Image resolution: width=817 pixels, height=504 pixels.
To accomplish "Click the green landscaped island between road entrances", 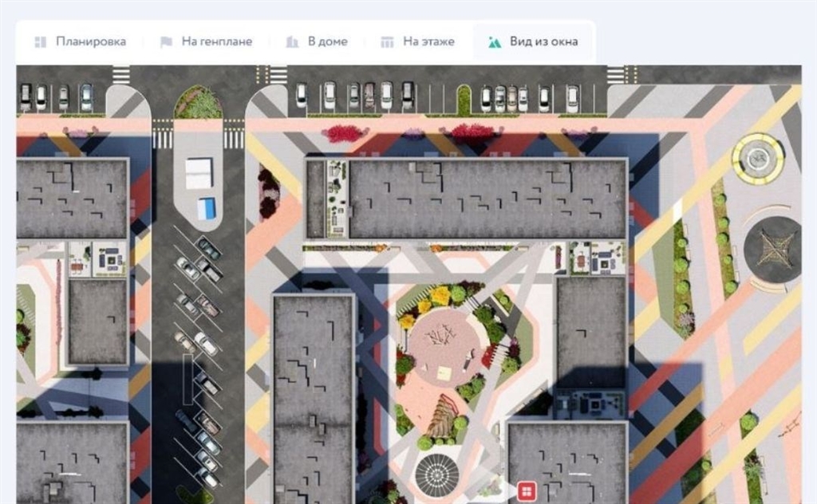I will [199, 102].
